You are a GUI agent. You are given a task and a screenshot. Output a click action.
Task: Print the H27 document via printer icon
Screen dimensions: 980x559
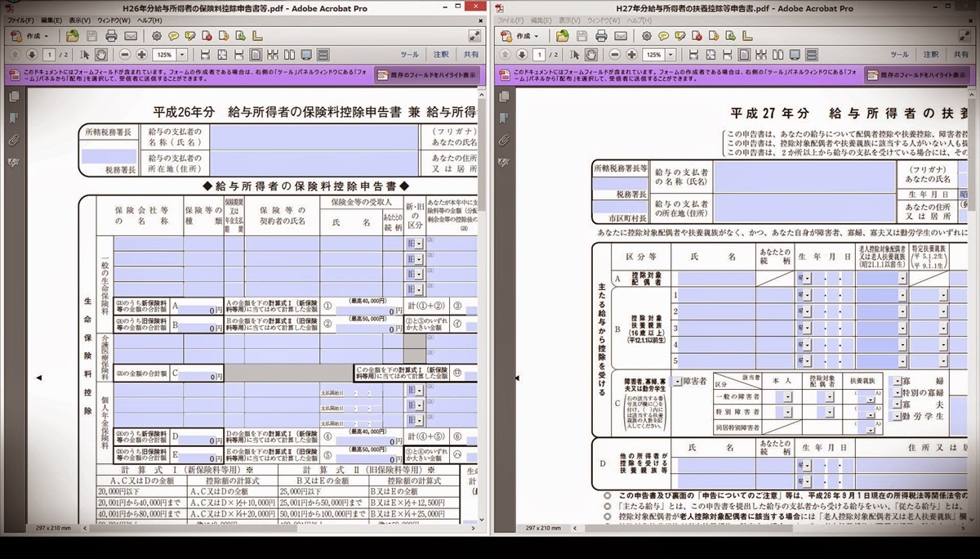[601, 36]
